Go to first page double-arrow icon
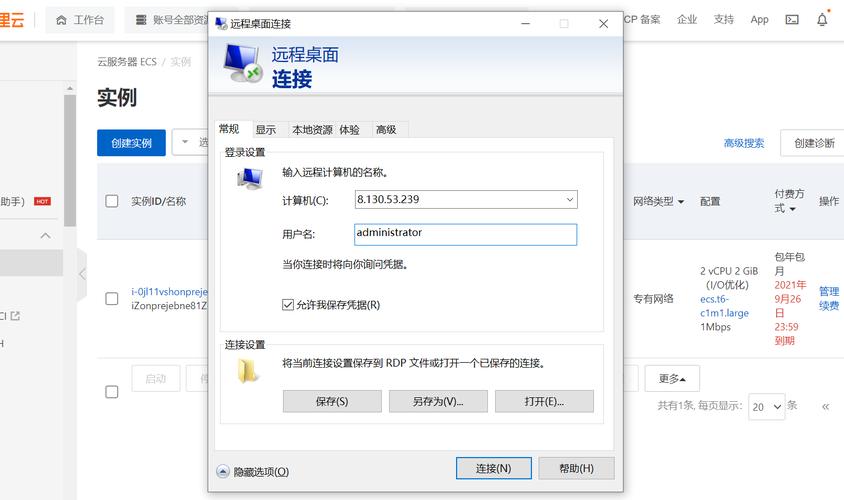Viewport: 844px width, 500px height. [x=825, y=406]
